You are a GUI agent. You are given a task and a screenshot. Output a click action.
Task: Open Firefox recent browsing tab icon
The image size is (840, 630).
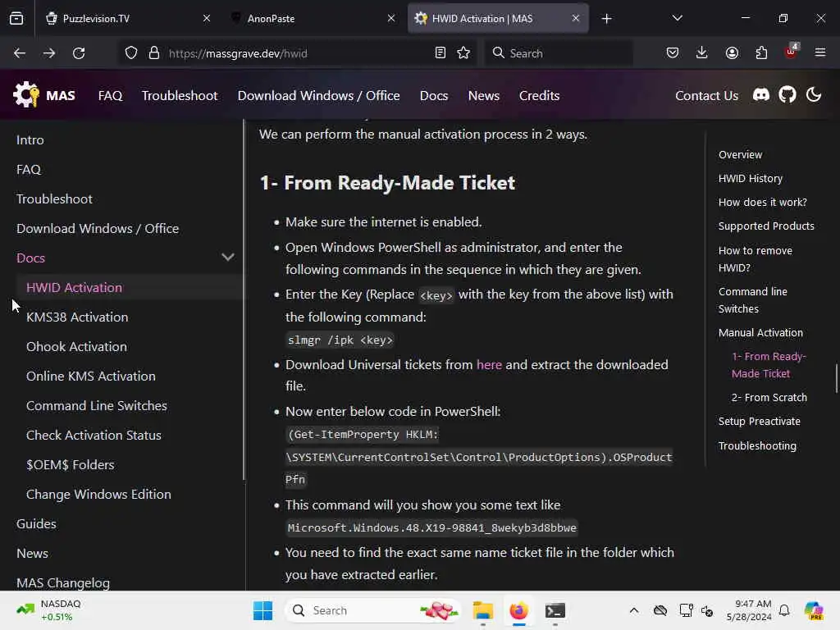[x=16, y=18]
